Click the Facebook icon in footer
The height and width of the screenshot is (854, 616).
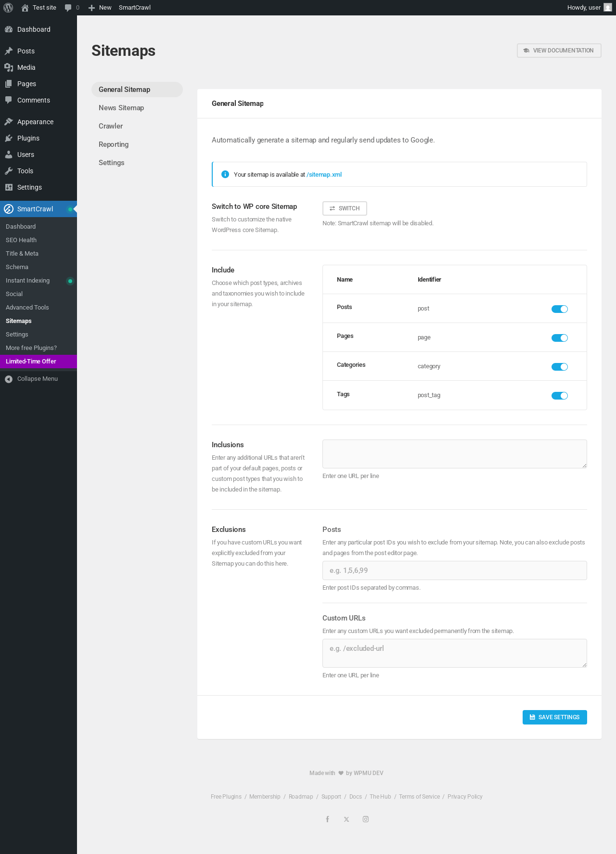(x=327, y=819)
